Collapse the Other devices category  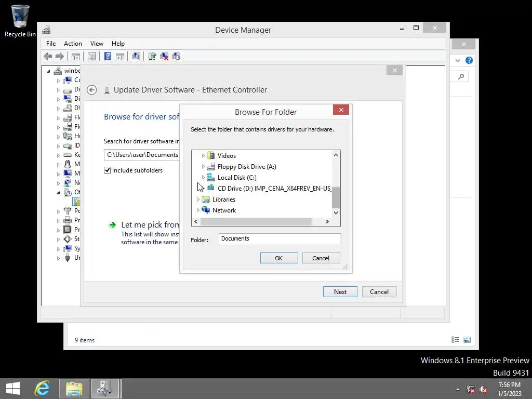click(x=58, y=193)
